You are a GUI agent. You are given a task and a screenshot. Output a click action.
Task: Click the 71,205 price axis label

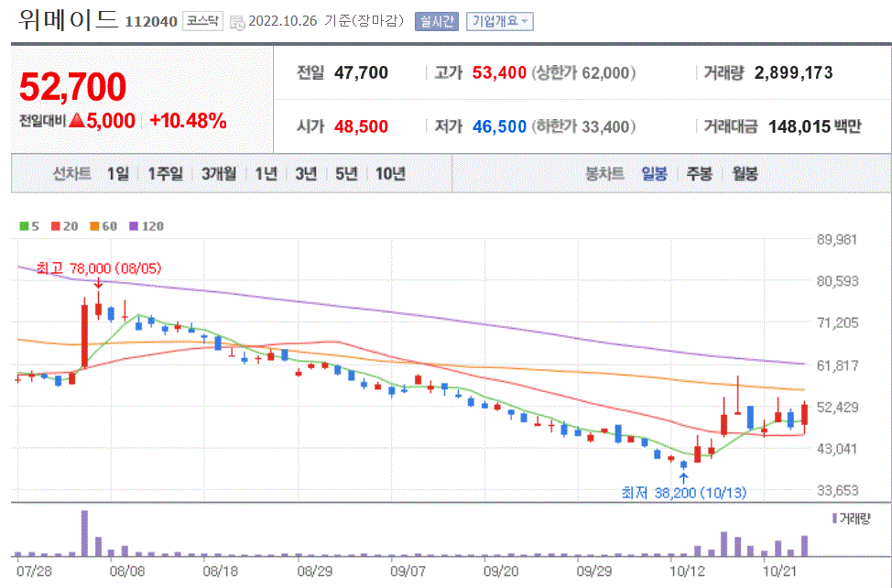837,323
